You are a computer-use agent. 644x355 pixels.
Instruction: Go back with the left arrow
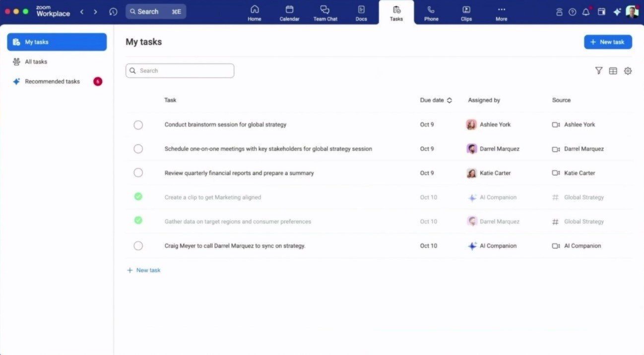pyautogui.click(x=82, y=11)
